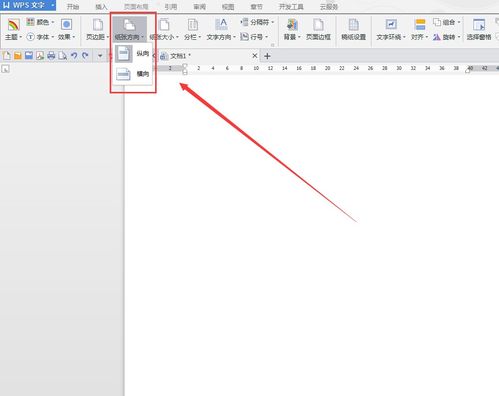Choose 纵向 portrait orientation
Screen dimensions: 499x396
point(132,54)
